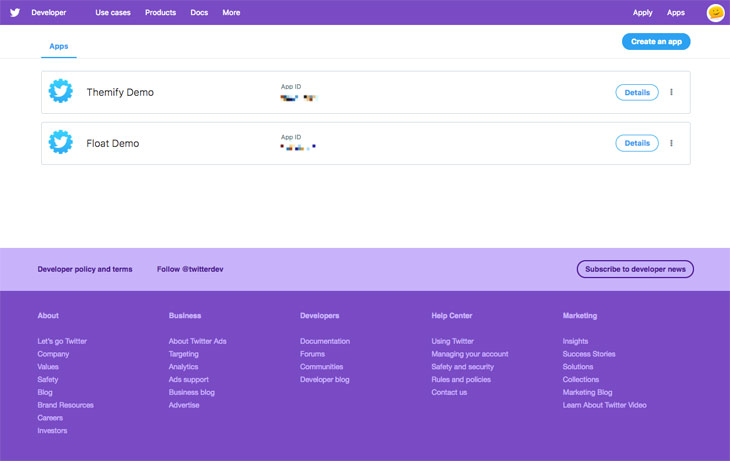Click the Developers footer column heading
Screen dimensions: 730x461
pyautogui.click(x=319, y=316)
